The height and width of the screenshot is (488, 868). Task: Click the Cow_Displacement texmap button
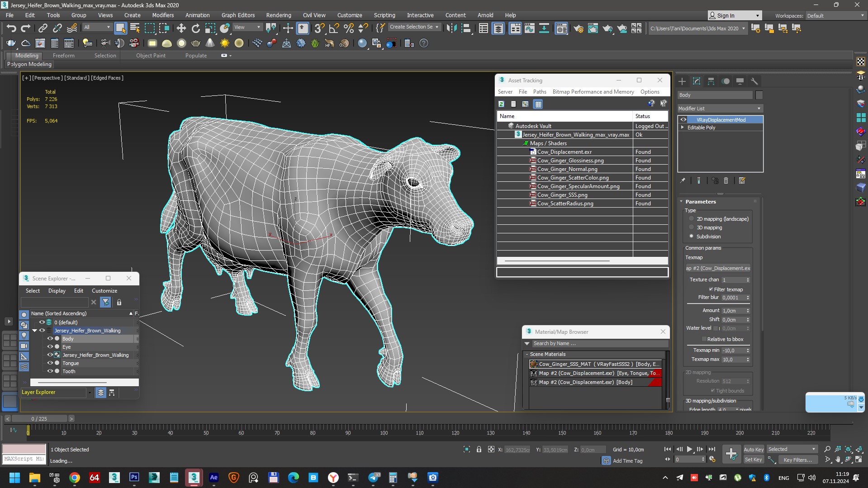coord(718,268)
